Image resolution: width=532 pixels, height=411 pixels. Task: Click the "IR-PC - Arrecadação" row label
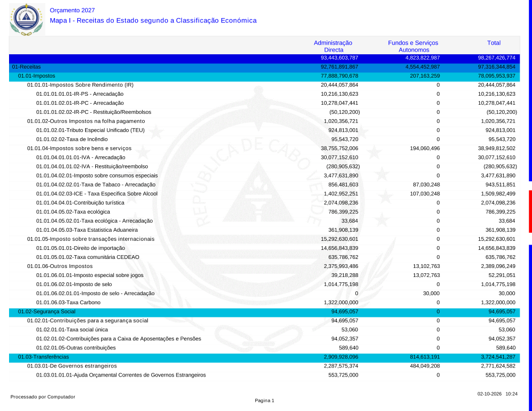click(80, 103)
